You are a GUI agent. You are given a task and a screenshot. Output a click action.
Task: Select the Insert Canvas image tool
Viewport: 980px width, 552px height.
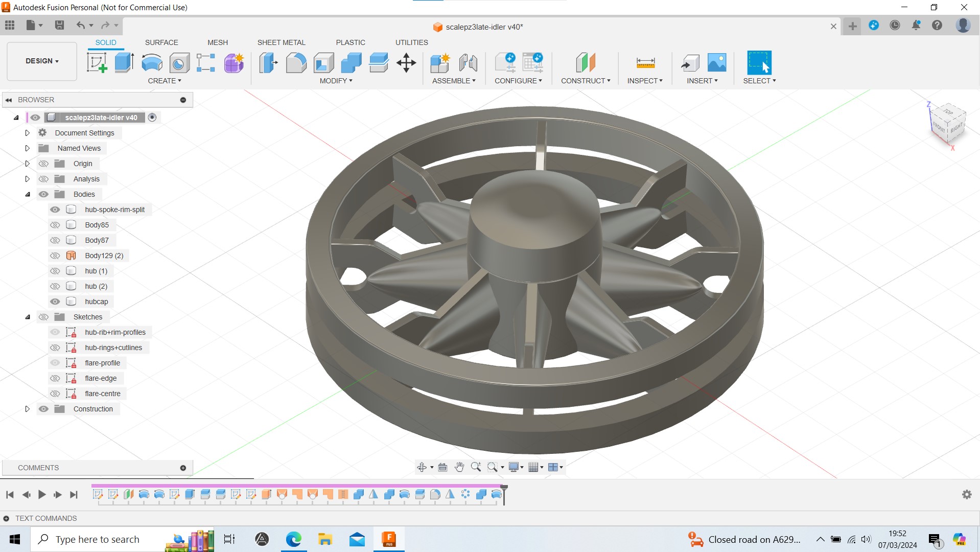click(717, 63)
